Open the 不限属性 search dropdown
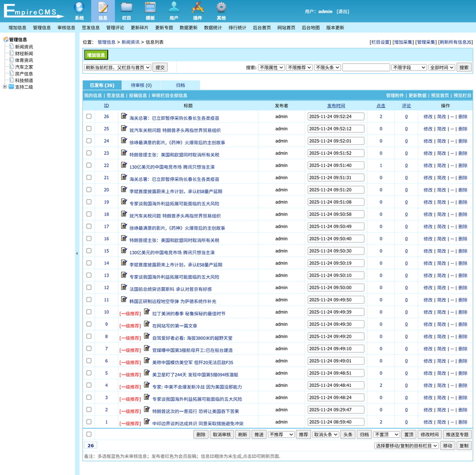Screen dimensions: 476x475 tap(271, 67)
